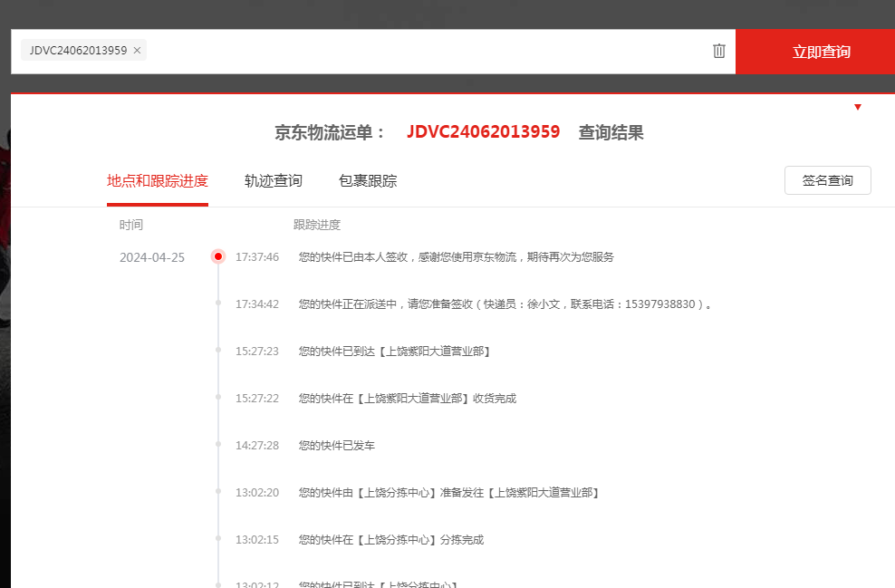Click the 17:34:42 out-for-delivery status text
The height and width of the screenshot is (588, 895).
[x=505, y=304]
